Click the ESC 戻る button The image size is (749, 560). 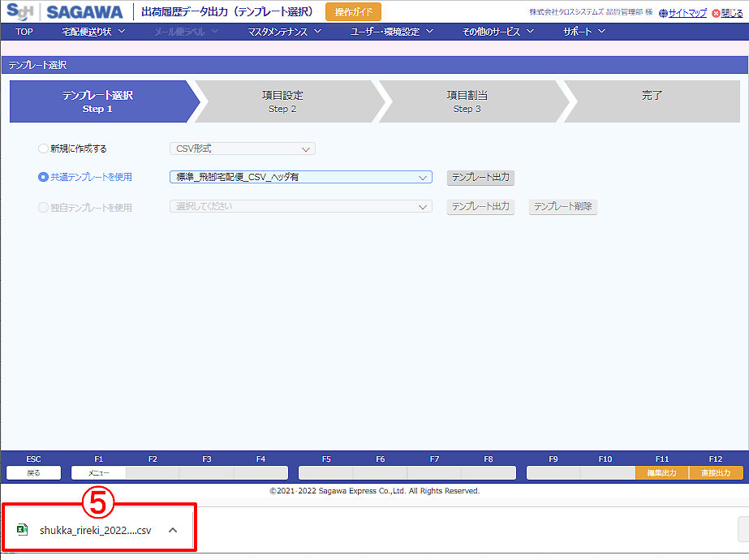click(33, 472)
